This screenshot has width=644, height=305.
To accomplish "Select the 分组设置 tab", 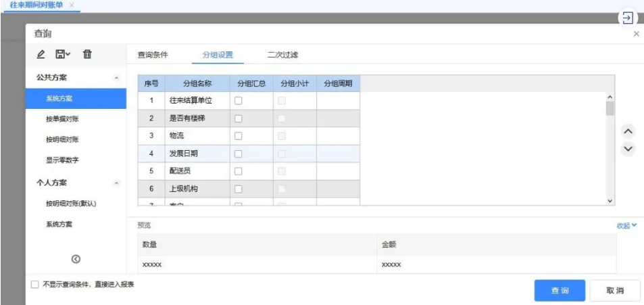I will pyautogui.click(x=218, y=55).
